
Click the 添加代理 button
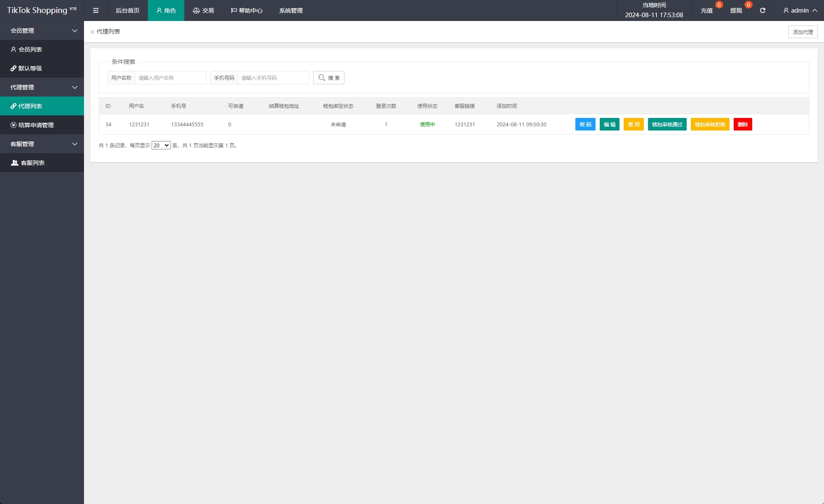click(803, 32)
